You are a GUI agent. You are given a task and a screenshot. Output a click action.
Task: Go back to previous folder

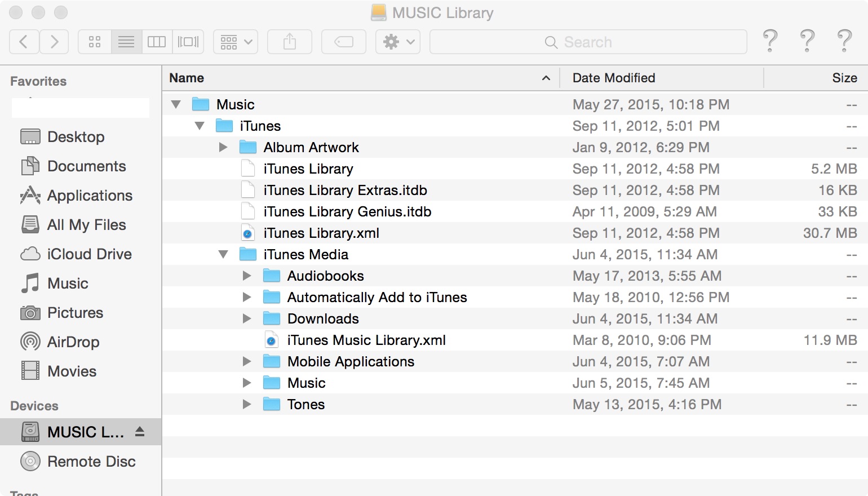(x=24, y=42)
